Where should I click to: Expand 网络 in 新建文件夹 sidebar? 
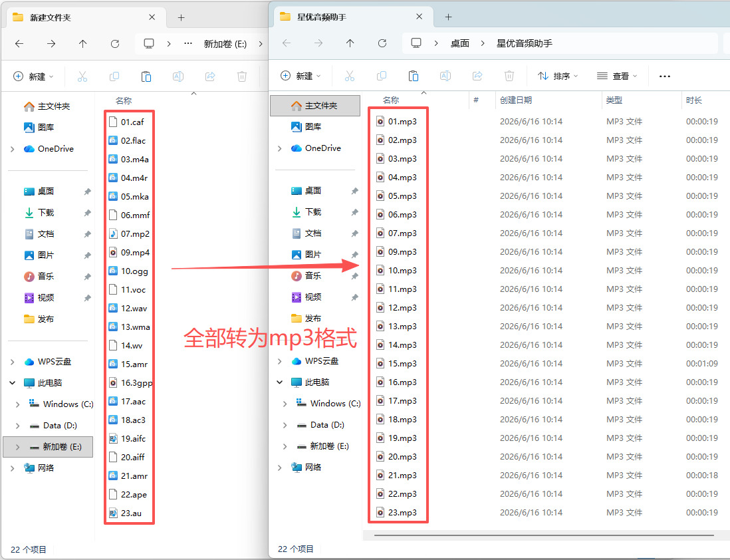(12, 468)
